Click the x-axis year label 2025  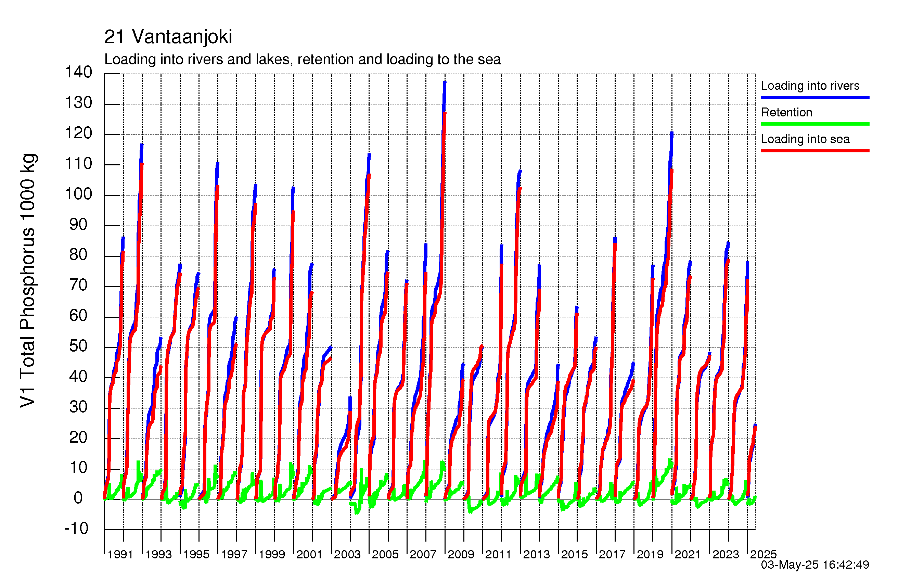(763, 554)
